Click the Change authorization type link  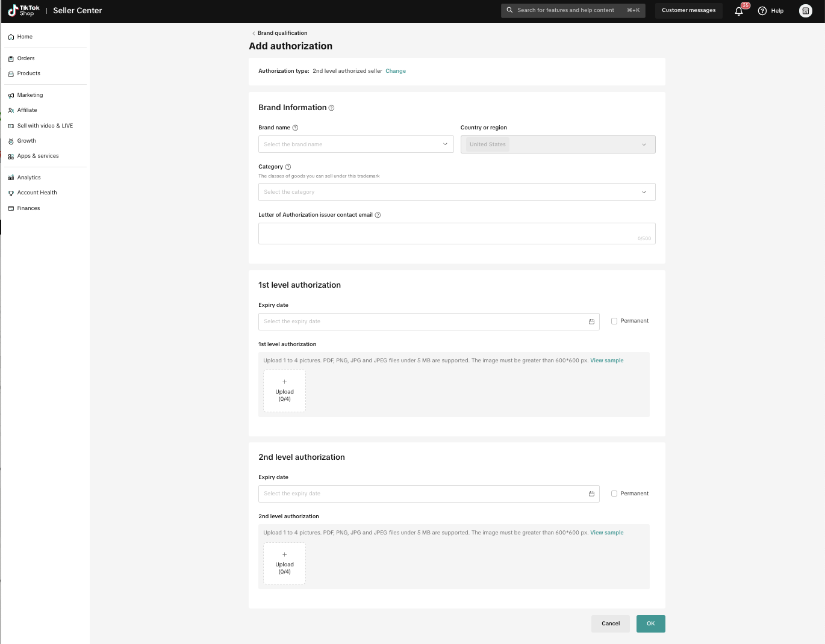[x=396, y=71]
